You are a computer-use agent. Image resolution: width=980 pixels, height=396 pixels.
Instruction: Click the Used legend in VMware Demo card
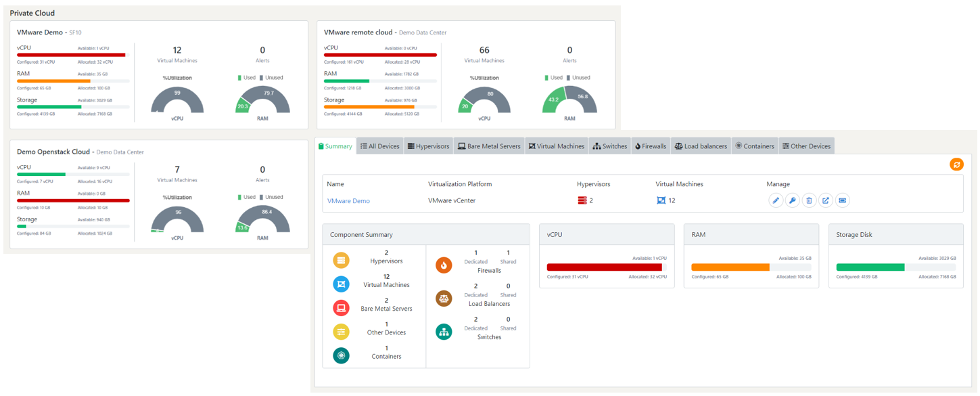pos(248,78)
